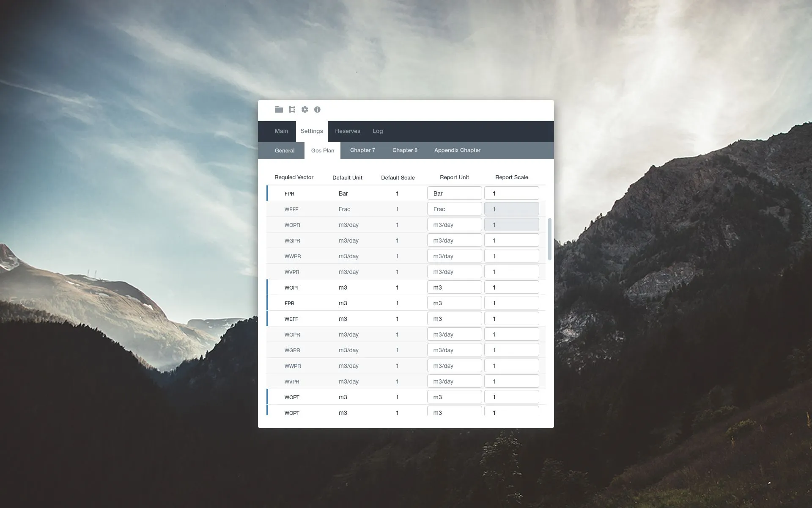Click the Report Unit column header
This screenshot has height=508, width=812.
(x=454, y=177)
